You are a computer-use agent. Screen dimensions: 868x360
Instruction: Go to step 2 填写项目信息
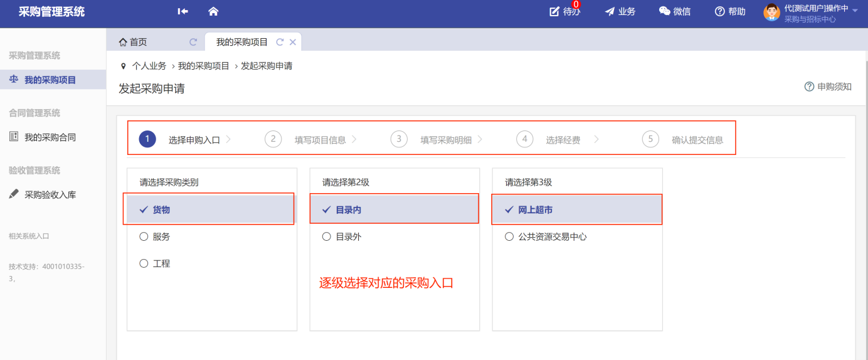[320, 140]
